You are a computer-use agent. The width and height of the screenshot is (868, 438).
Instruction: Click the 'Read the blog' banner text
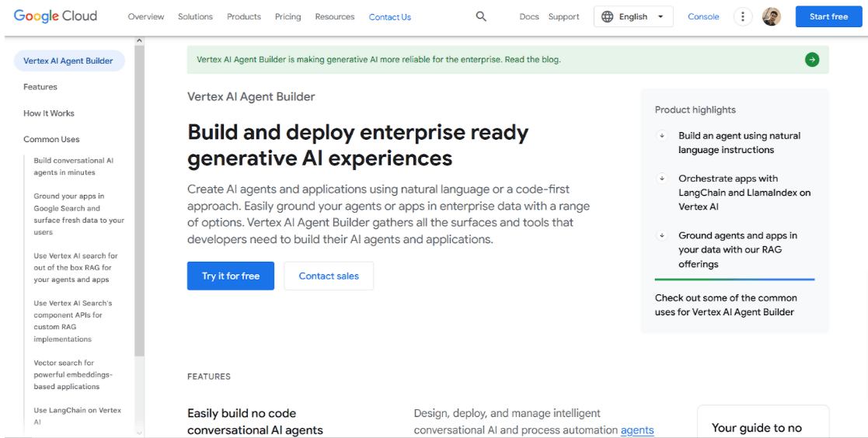[533, 60]
